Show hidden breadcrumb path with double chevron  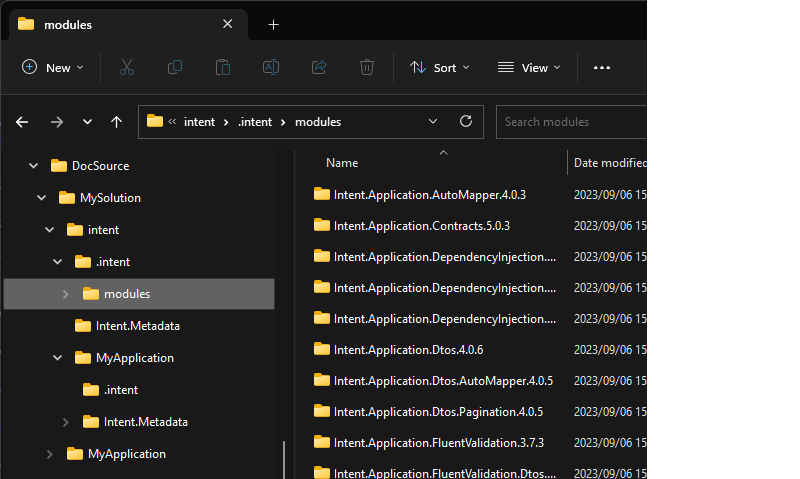(x=172, y=121)
